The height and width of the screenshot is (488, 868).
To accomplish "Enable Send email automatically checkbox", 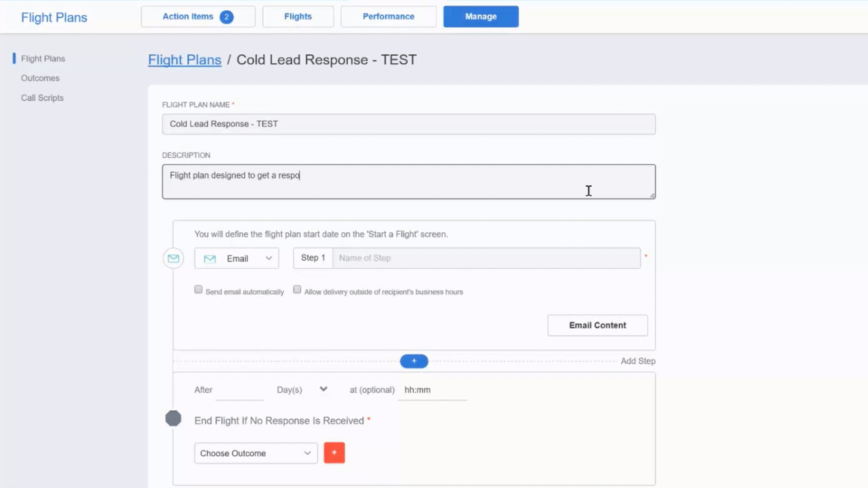I will [x=199, y=289].
